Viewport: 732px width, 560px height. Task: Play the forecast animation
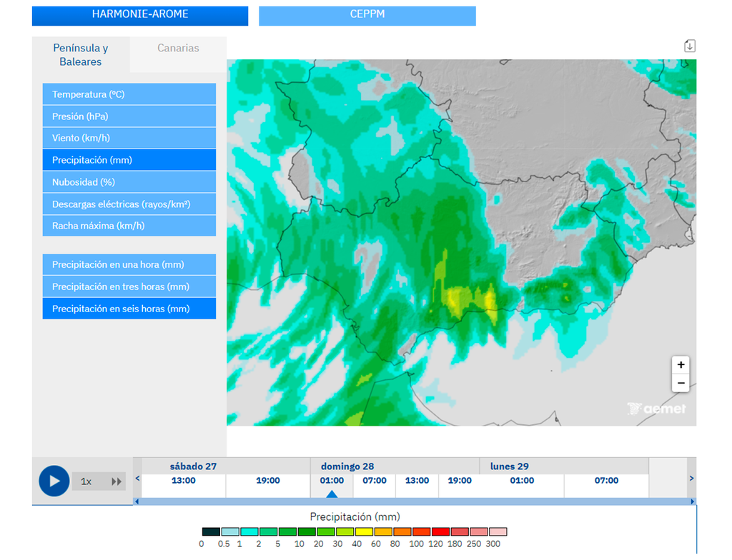click(x=54, y=481)
